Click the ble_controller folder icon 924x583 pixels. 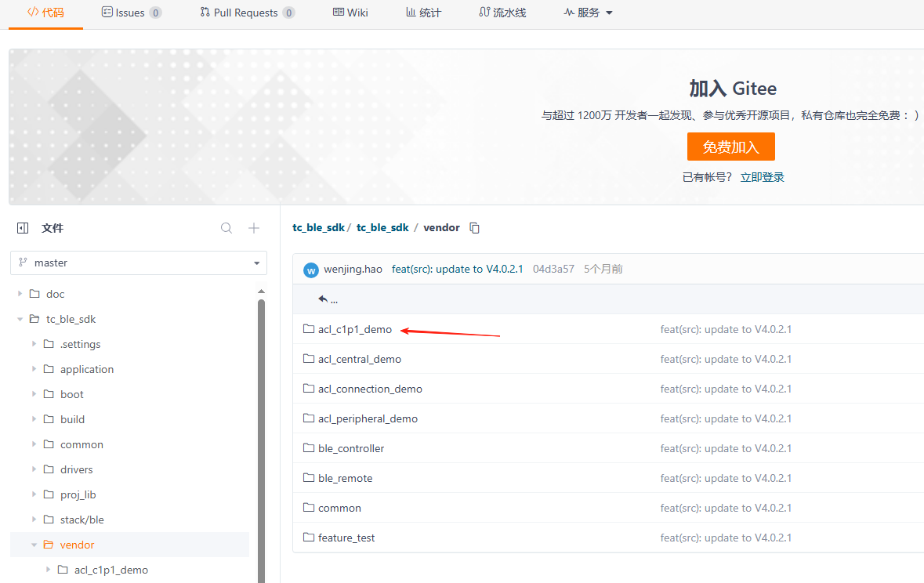point(309,448)
